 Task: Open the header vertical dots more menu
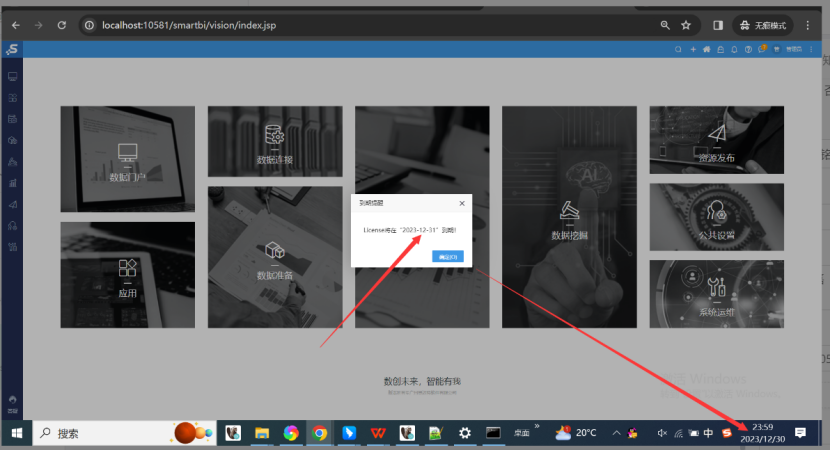(811, 49)
